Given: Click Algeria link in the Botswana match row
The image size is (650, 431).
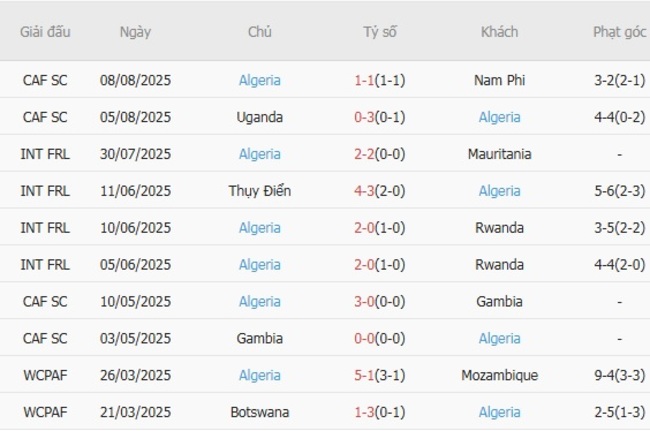Looking at the screenshot, I should [499, 412].
